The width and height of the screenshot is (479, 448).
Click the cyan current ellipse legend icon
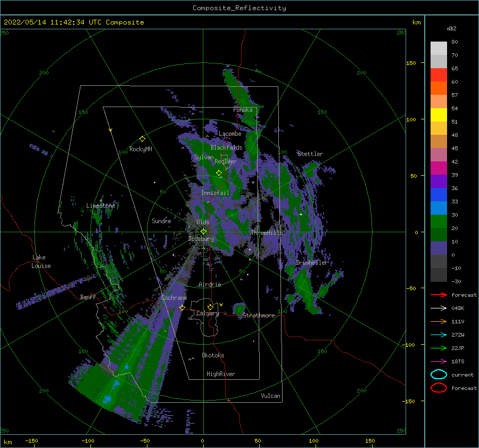tap(439, 374)
